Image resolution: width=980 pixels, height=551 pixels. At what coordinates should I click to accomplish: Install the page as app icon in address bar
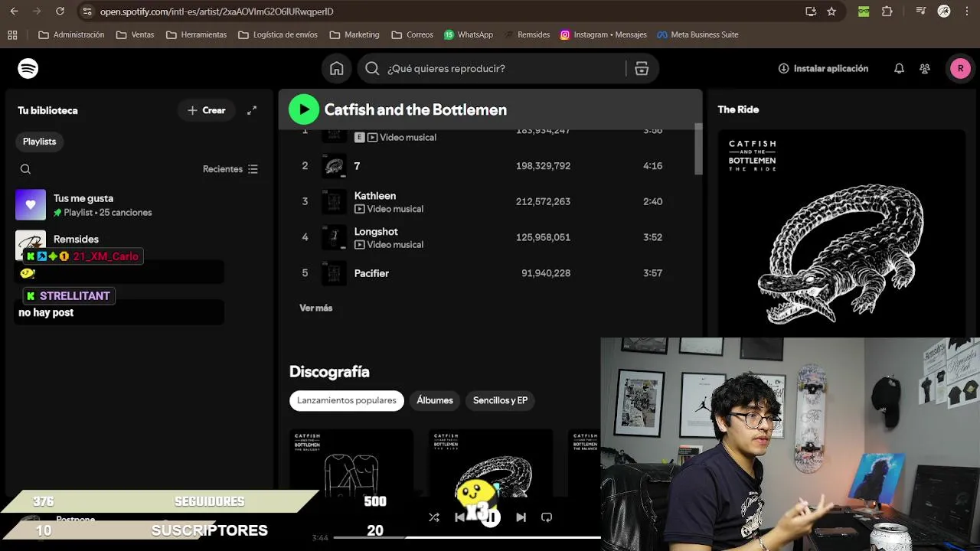click(x=811, y=11)
